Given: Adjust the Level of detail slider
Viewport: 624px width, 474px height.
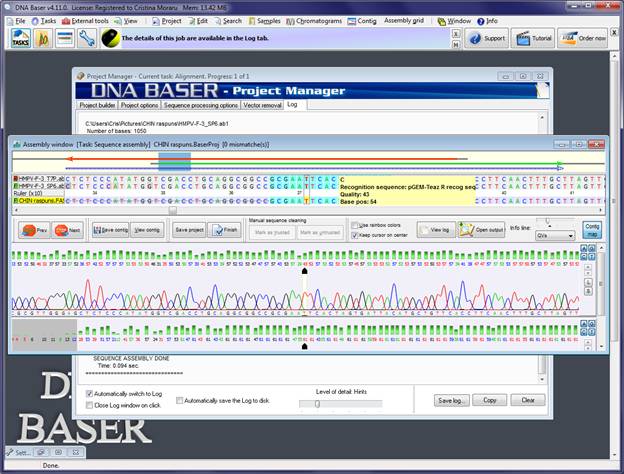Looking at the screenshot, I should point(317,404).
